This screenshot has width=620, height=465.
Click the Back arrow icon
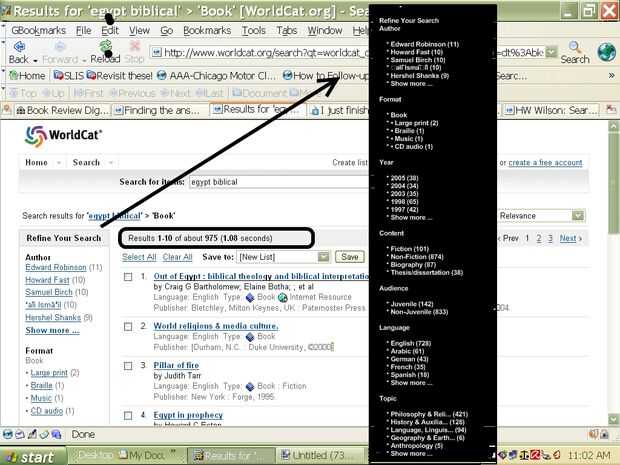pos(19,47)
